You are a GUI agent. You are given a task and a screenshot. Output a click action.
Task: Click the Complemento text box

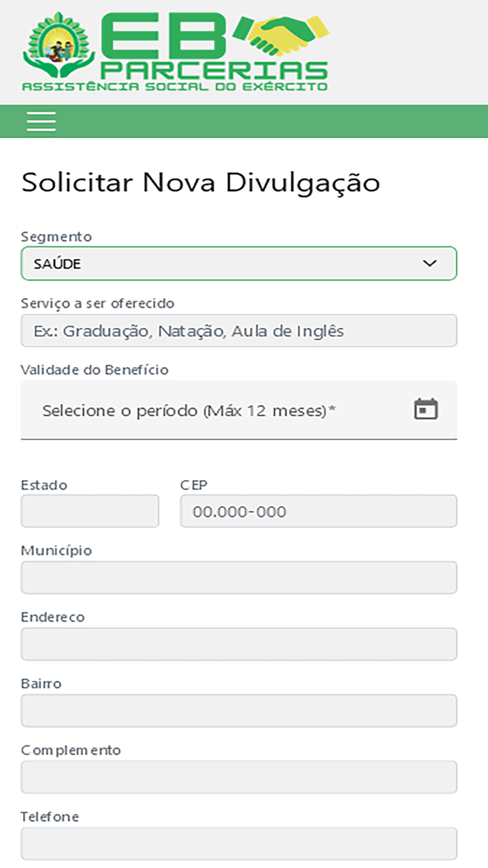pos(239,777)
